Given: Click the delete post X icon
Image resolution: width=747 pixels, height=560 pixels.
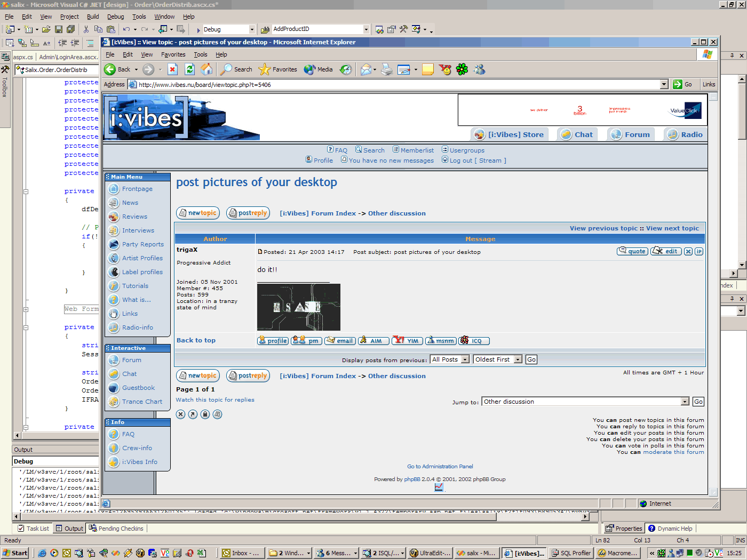Looking at the screenshot, I should (688, 251).
